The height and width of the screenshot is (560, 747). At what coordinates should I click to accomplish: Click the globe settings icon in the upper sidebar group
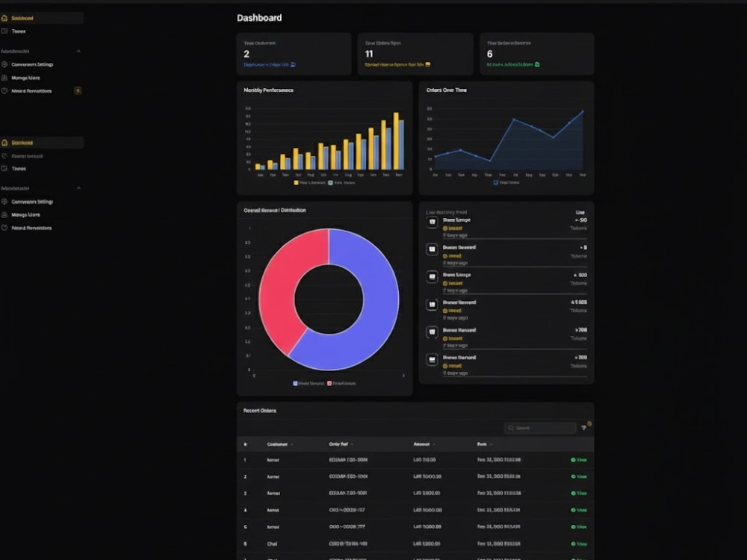4,64
